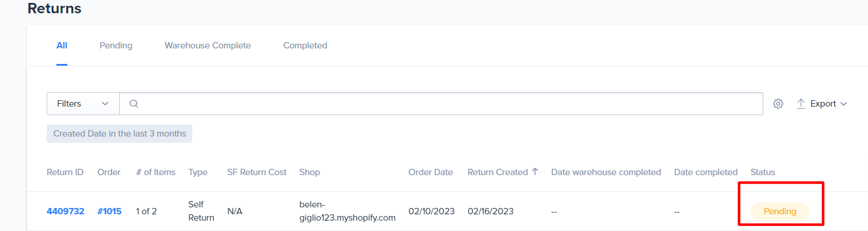The height and width of the screenshot is (231, 868).
Task: Sort by the Return ID column header
Action: tap(65, 172)
